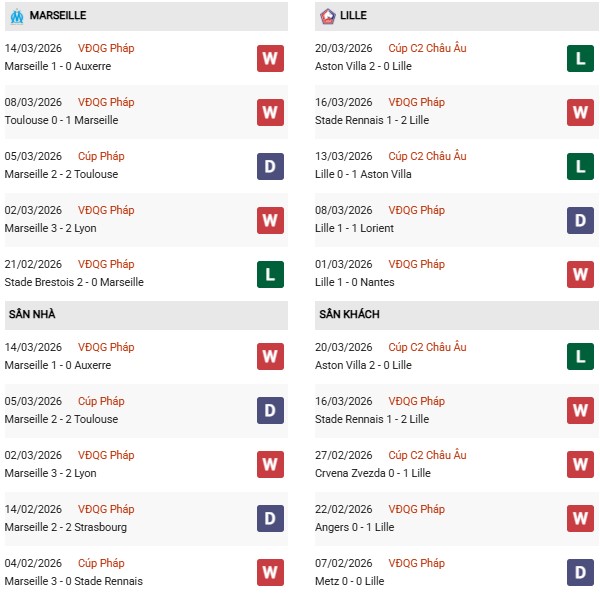Screen dimensions: 600x594
Task: Select the SÂN NHÀ section header
Action: [32, 315]
